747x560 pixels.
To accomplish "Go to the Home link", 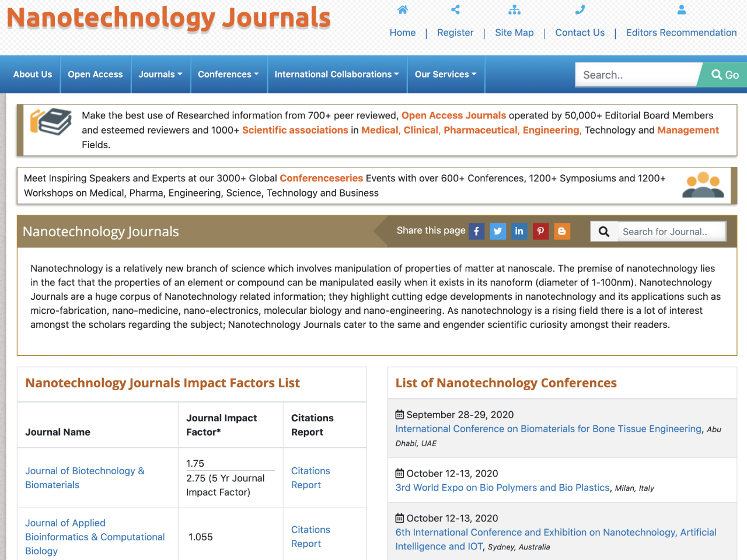I will click(x=403, y=33).
